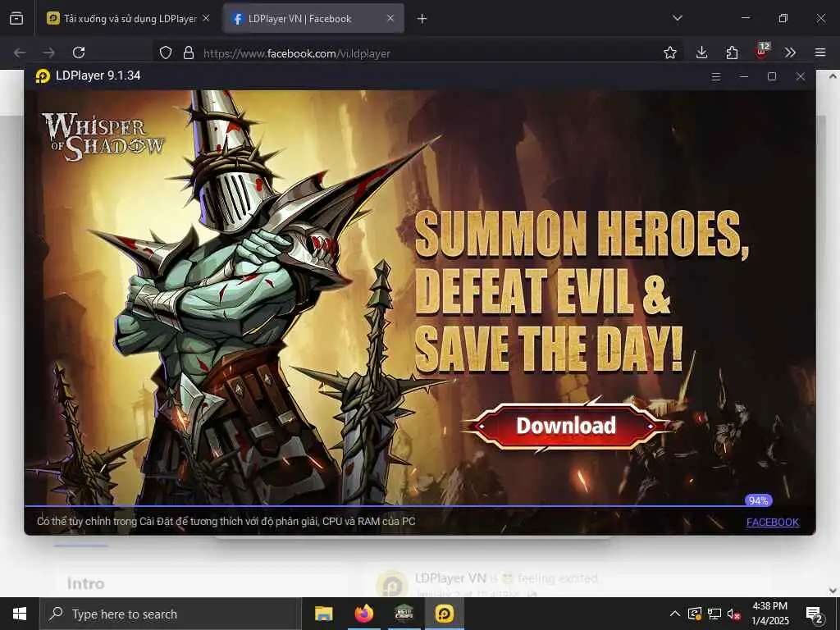The image size is (840, 630).
Task: Open Firefox downloads panel
Action: (x=701, y=52)
